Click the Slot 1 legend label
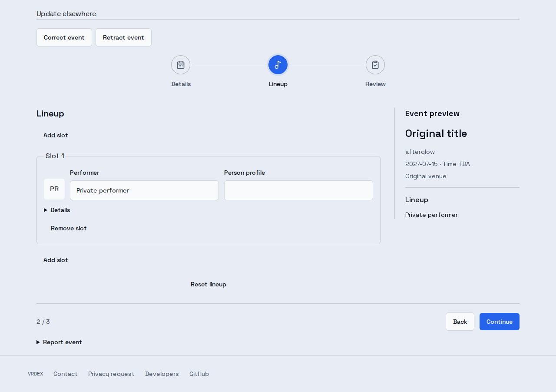This screenshot has width=556, height=392. (55, 156)
